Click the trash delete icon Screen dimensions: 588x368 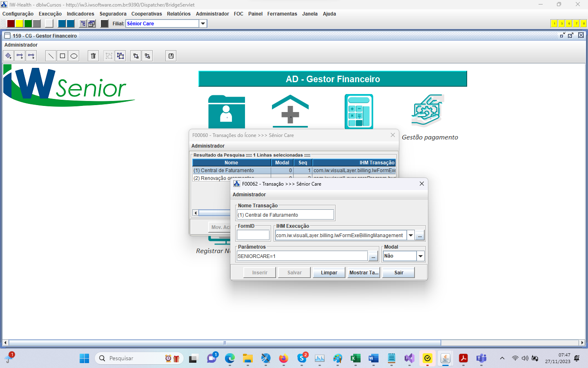(x=93, y=56)
